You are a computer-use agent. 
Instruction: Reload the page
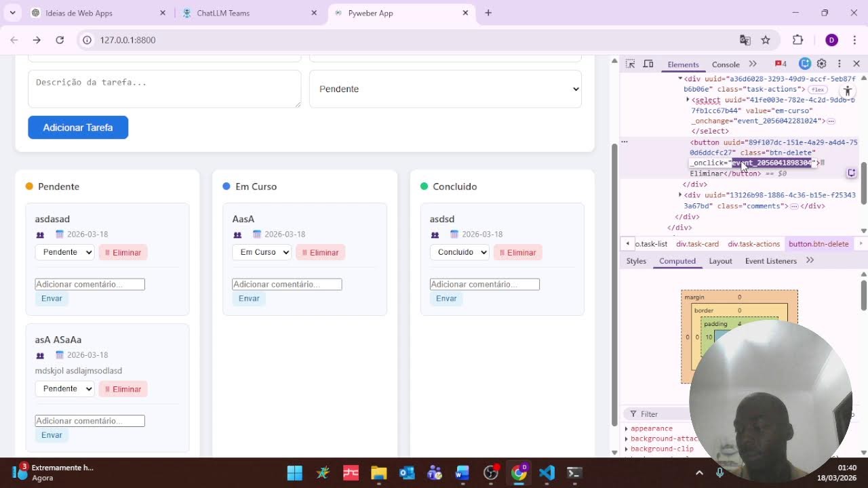click(60, 40)
